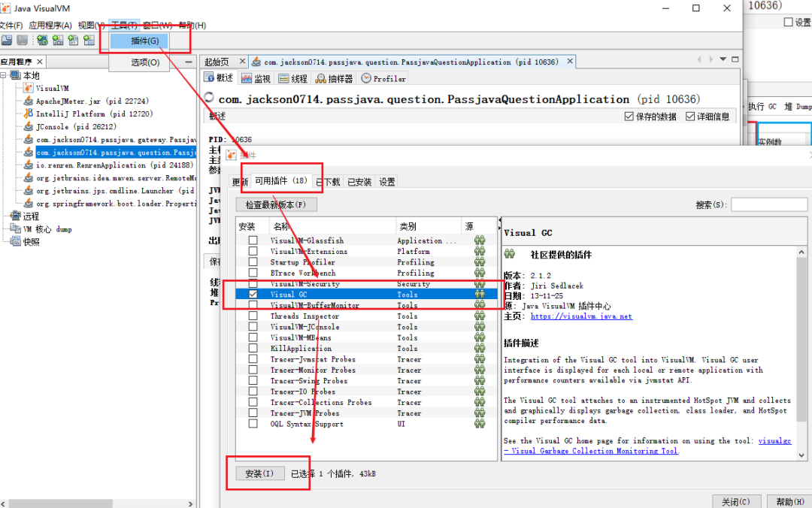Click the plugin description vertical scrollbar
This screenshot has width=812, height=508.
coord(801,354)
